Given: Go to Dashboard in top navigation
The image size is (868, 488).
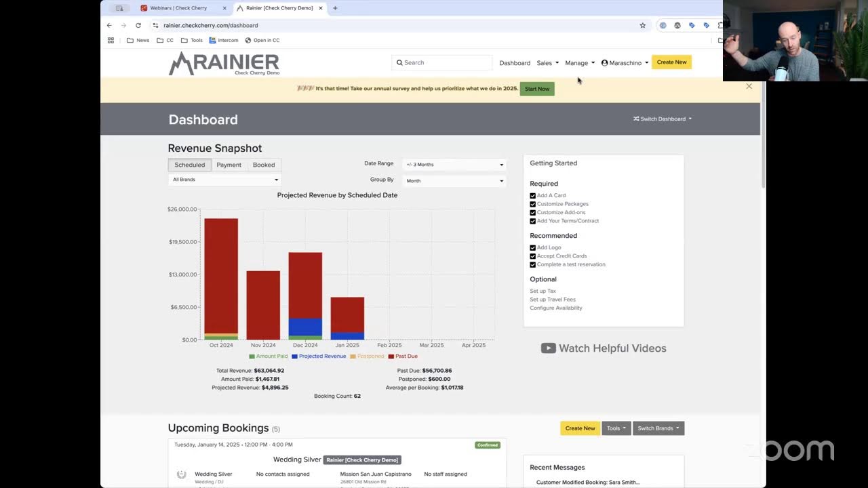Looking at the screenshot, I should pos(515,62).
